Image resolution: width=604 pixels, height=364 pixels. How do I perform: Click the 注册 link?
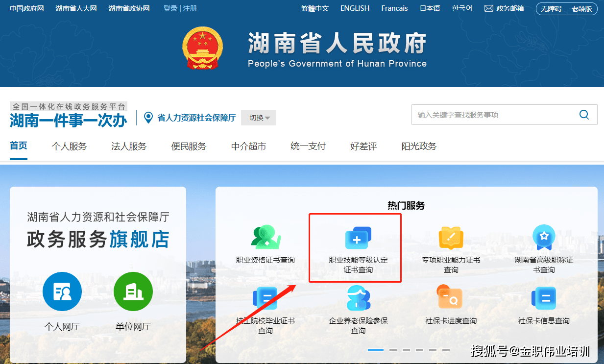[x=190, y=8]
